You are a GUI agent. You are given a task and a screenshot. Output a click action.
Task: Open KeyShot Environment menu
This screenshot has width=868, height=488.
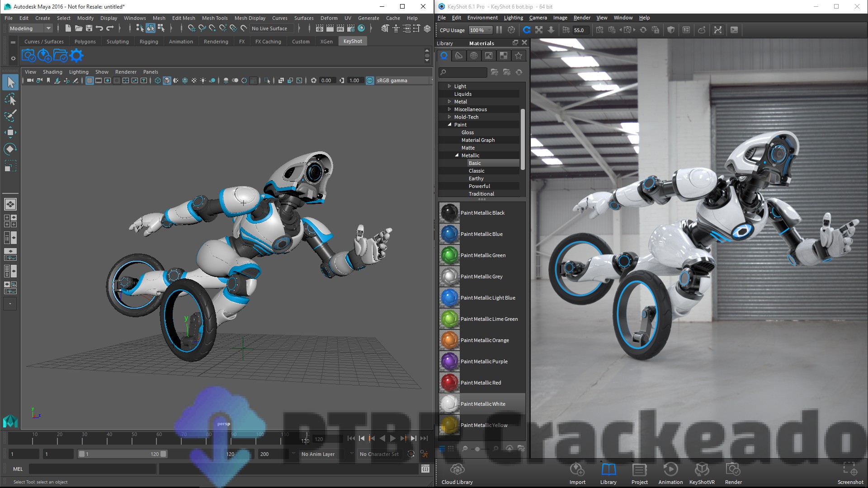(x=482, y=18)
